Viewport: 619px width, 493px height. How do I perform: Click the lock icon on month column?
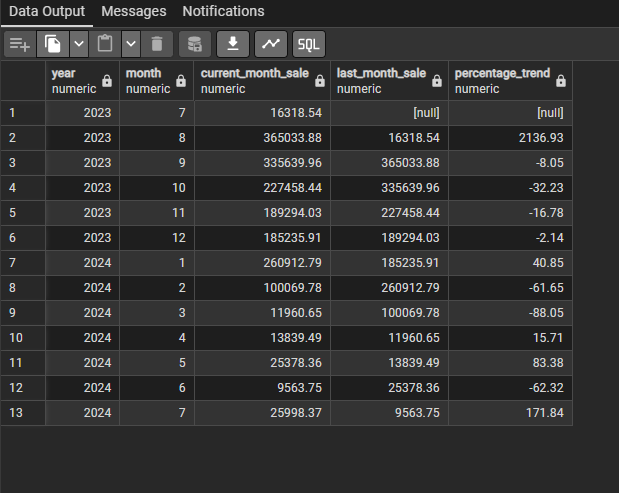point(180,82)
